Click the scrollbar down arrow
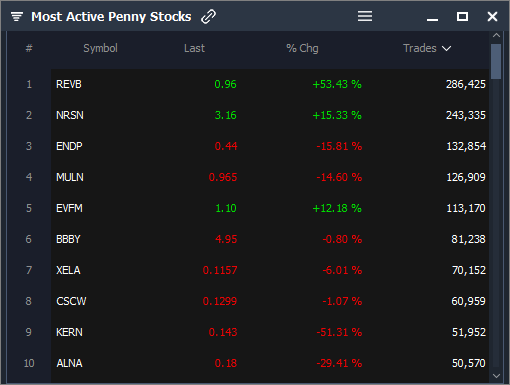The image size is (510, 385). click(496, 376)
